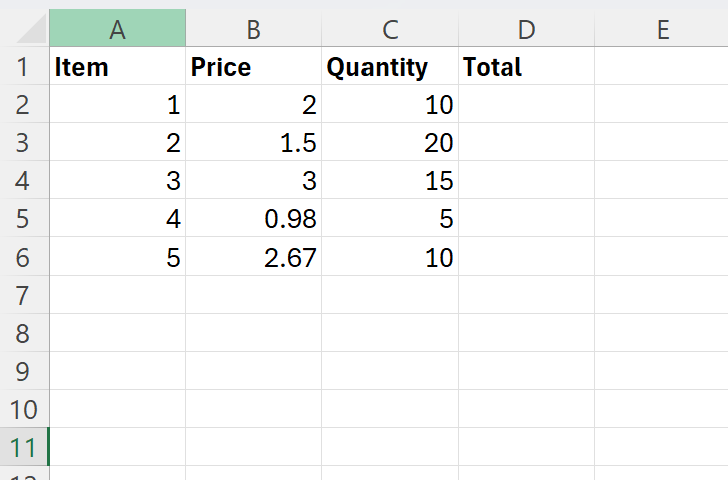Select row 1 header
728x480 pixels.
point(23,67)
